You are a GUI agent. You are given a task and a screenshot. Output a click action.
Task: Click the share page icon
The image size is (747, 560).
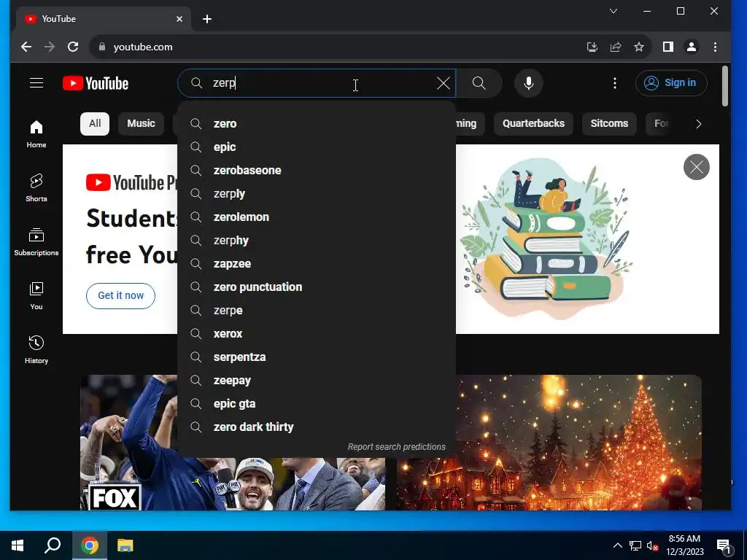616,47
